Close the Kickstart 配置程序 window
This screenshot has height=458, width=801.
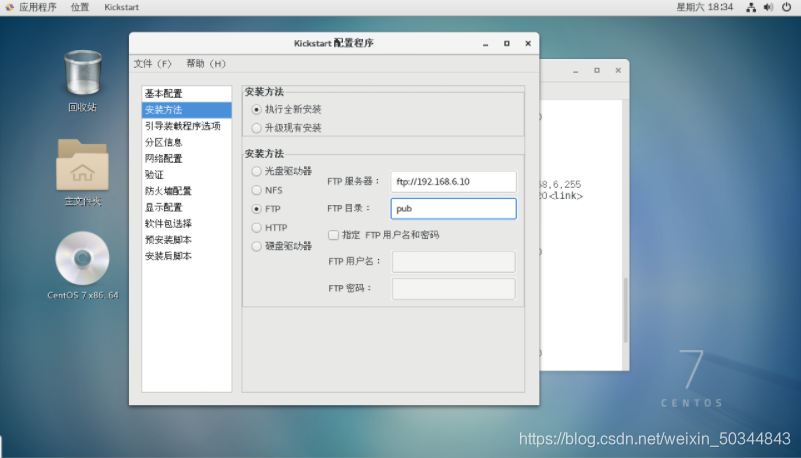tap(528, 43)
